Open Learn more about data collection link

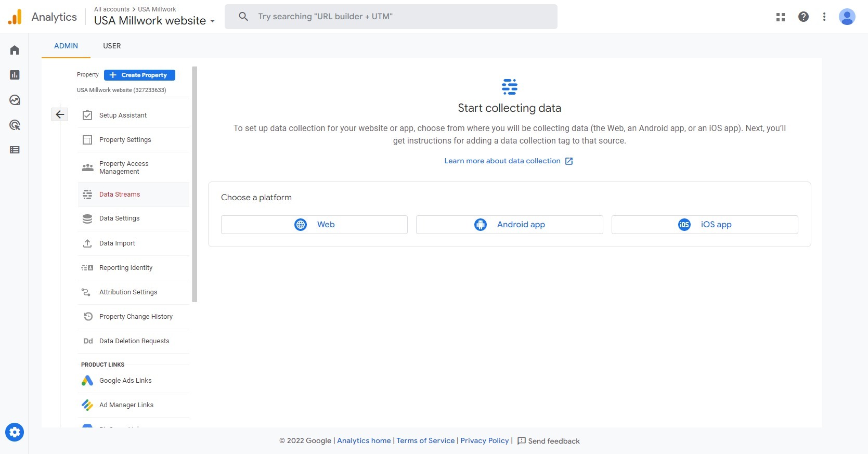pos(508,161)
